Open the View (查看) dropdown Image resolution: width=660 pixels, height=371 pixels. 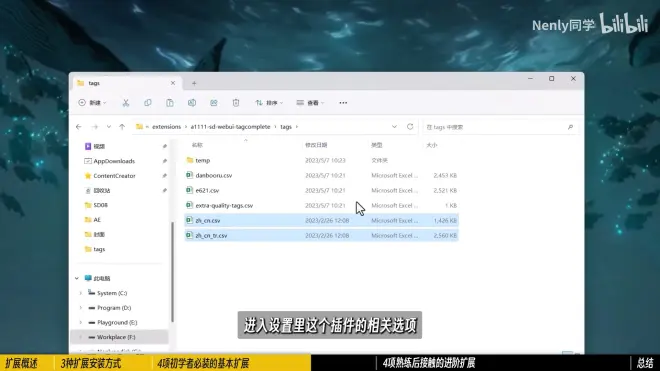310,103
